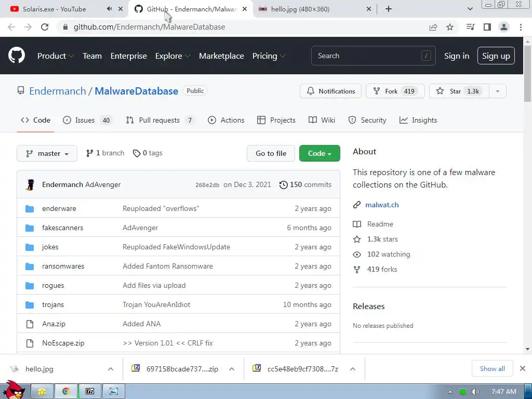Click the green network tray icon
The image size is (532, 399).
coord(462,392)
